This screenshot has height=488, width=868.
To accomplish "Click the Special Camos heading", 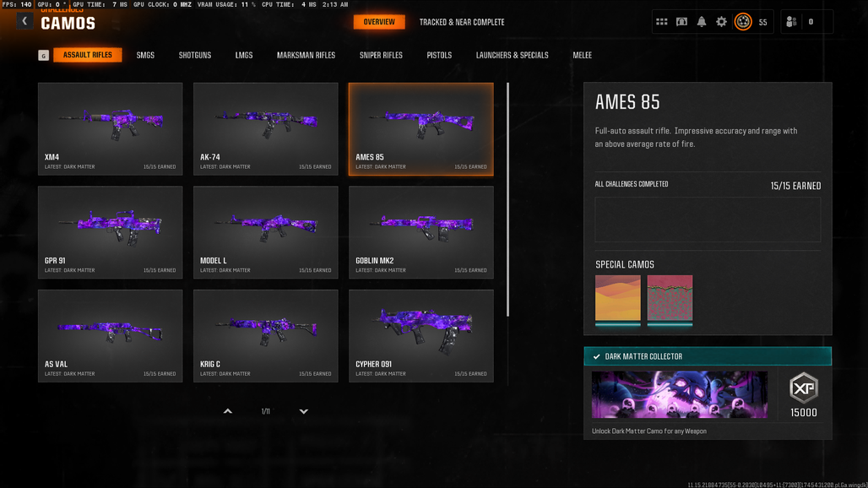I will (625, 264).
